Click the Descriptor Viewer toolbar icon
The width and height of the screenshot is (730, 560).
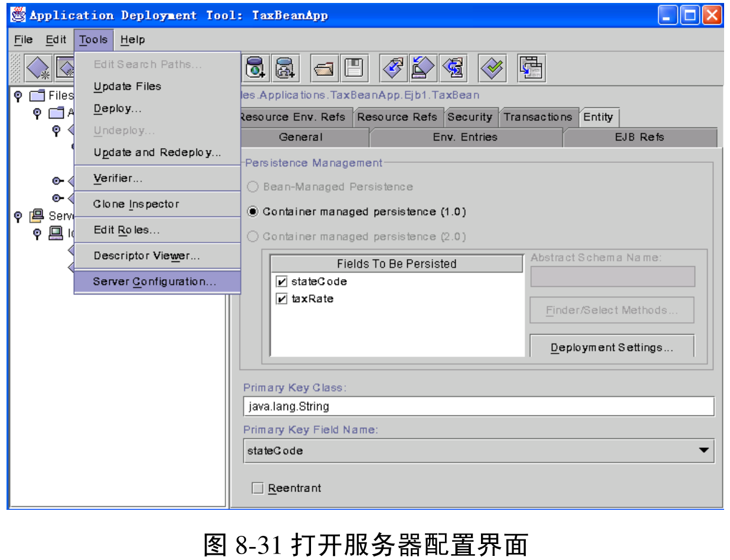[531, 68]
